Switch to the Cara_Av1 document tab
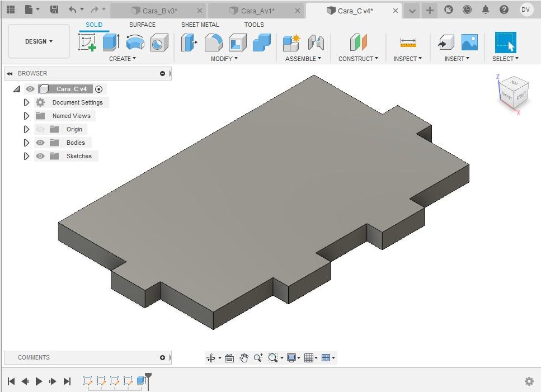 pos(257,11)
